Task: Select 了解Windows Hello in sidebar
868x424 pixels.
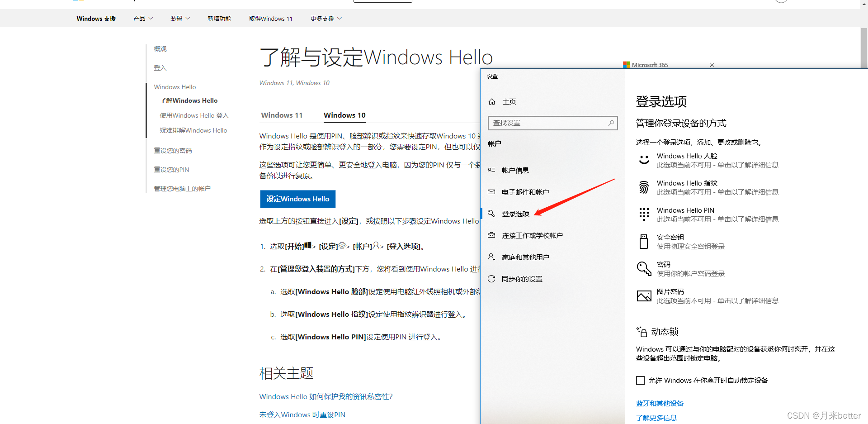Action: click(x=189, y=100)
